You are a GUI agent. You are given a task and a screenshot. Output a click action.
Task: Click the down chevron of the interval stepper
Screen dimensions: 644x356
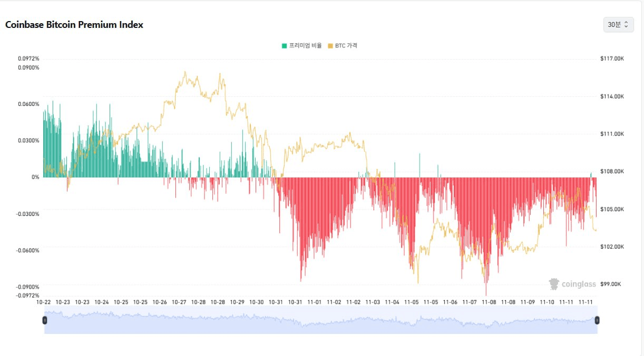[626, 27]
